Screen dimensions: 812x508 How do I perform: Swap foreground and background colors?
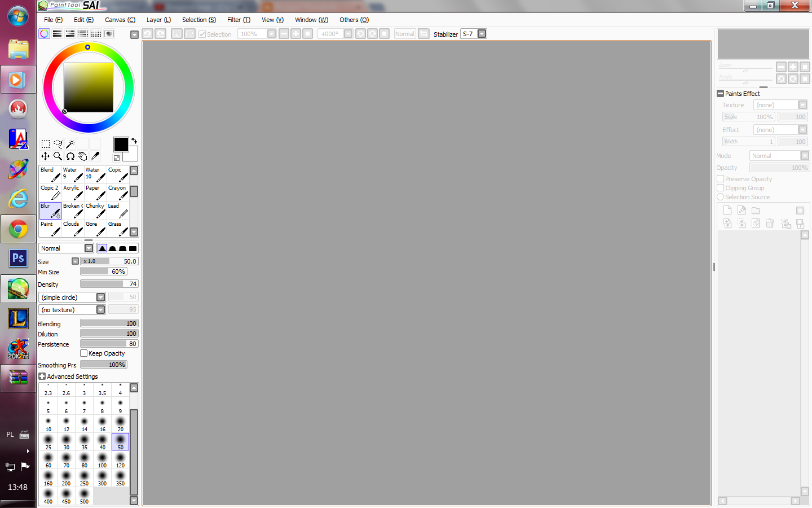[x=134, y=141]
